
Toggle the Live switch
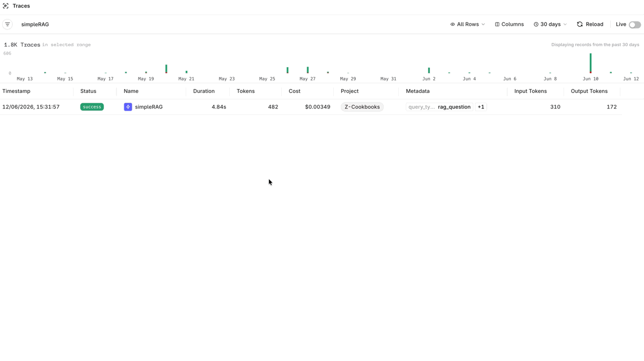coord(635,25)
